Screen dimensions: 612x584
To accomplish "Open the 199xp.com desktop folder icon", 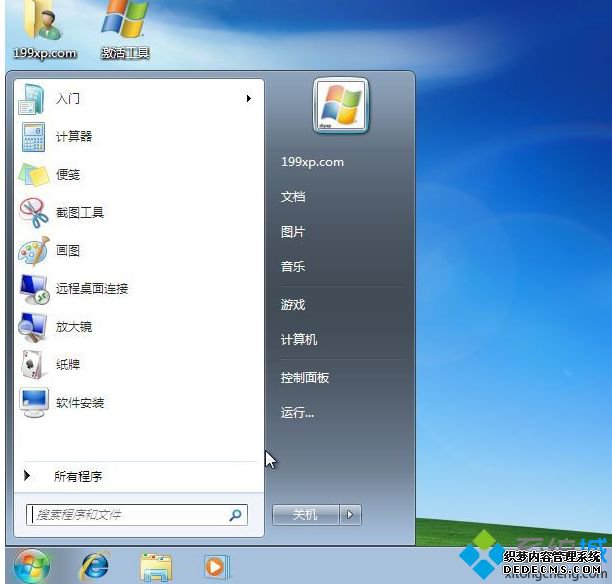I will [44, 30].
